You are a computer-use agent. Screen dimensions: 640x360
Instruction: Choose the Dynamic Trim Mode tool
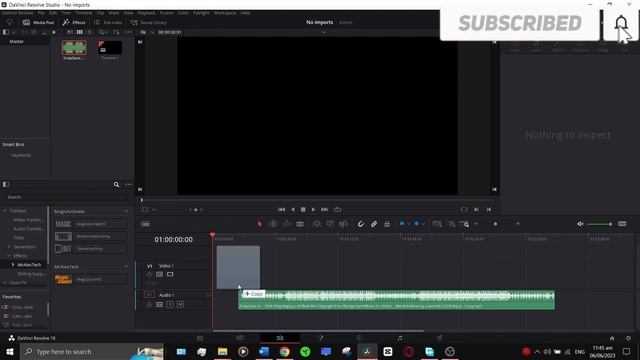click(287, 224)
